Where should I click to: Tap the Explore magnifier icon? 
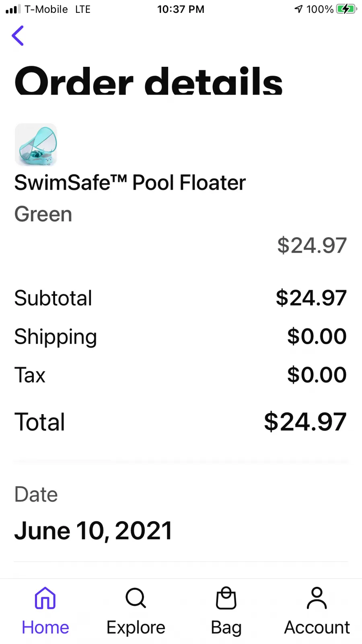pos(136,598)
